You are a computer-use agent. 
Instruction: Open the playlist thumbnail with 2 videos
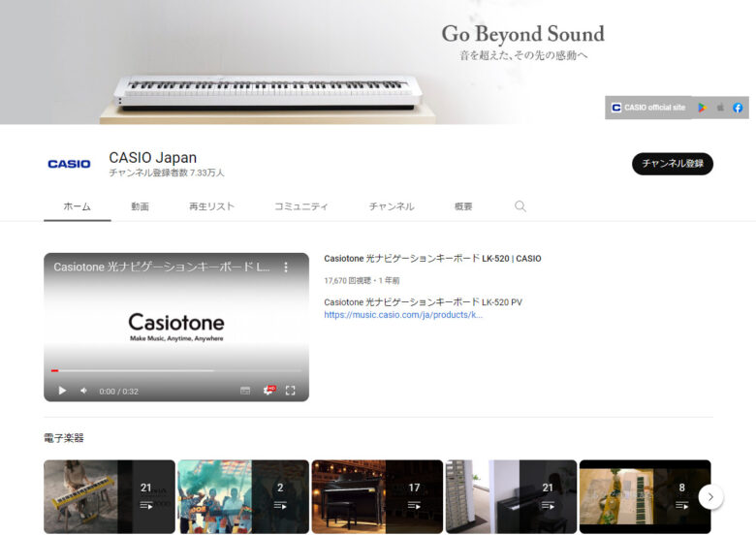tap(243, 496)
